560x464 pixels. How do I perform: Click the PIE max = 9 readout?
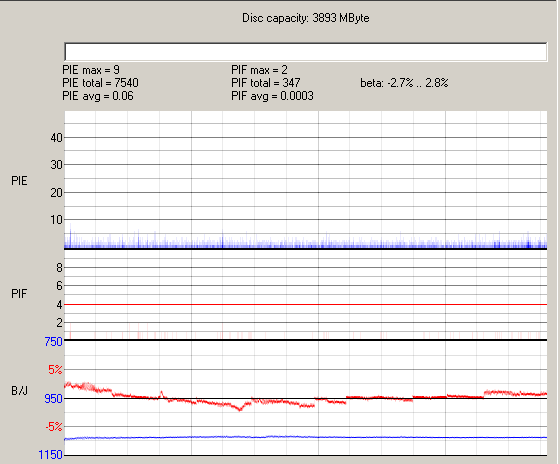pos(91,69)
